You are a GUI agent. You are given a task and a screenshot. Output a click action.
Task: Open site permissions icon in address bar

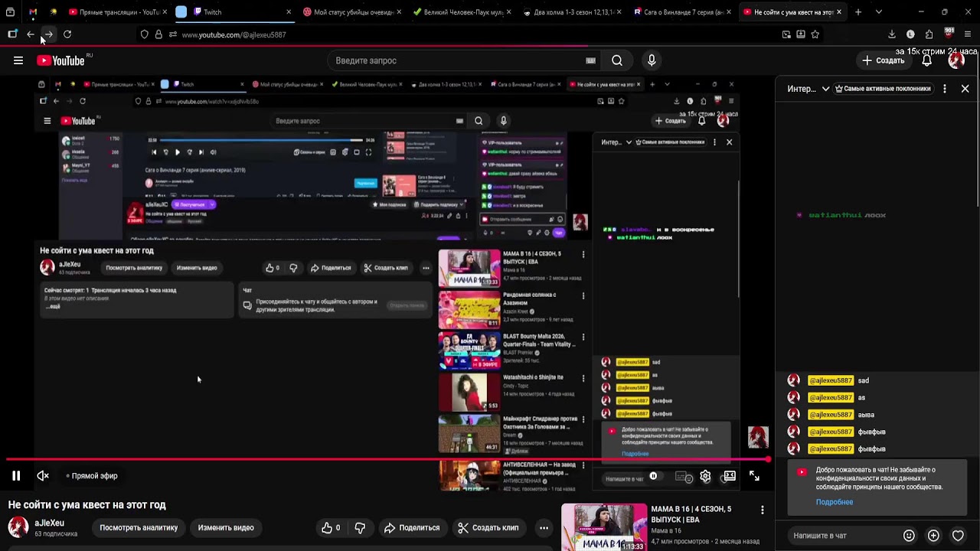pyautogui.click(x=173, y=34)
